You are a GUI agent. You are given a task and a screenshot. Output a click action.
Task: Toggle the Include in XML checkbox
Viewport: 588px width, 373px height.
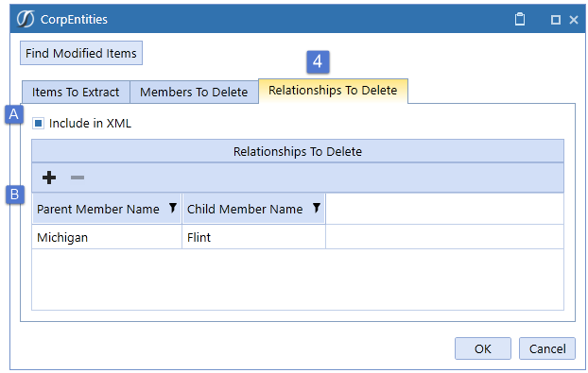[x=38, y=123]
